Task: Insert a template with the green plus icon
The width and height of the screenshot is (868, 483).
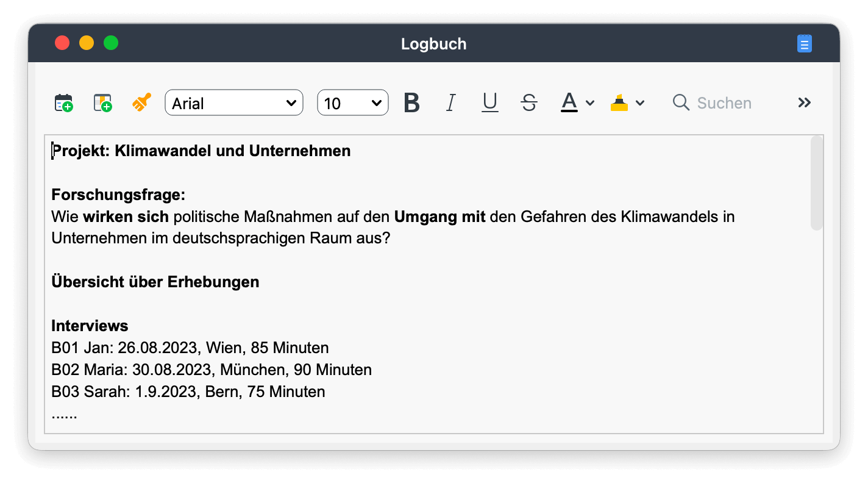Action: click(x=102, y=102)
